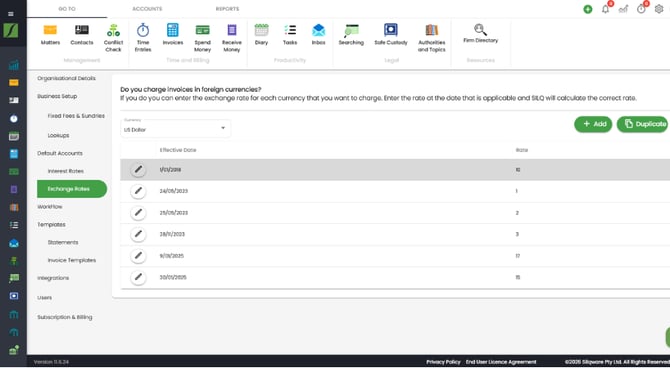
Task: Open Receive Money in the ribbon
Action: 232,38
